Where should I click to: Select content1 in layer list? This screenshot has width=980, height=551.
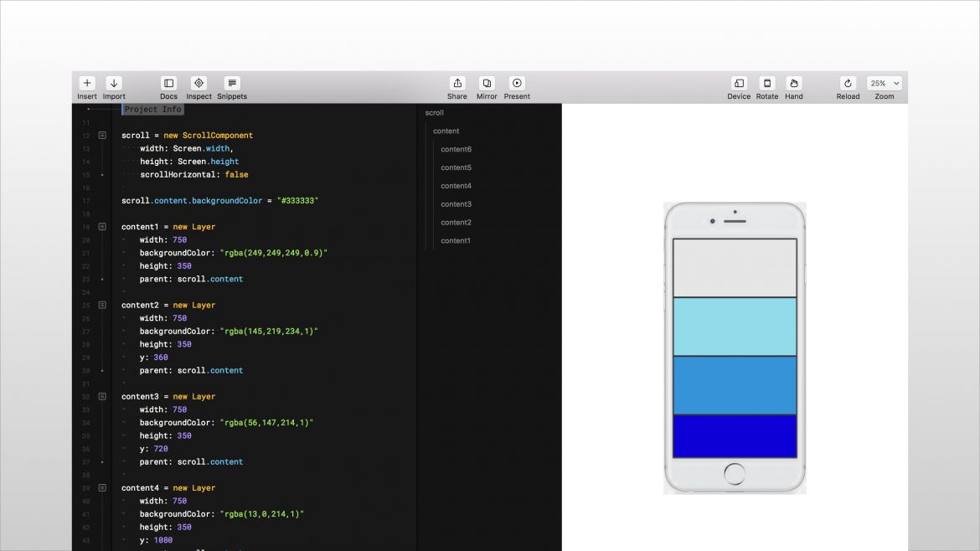(x=456, y=240)
